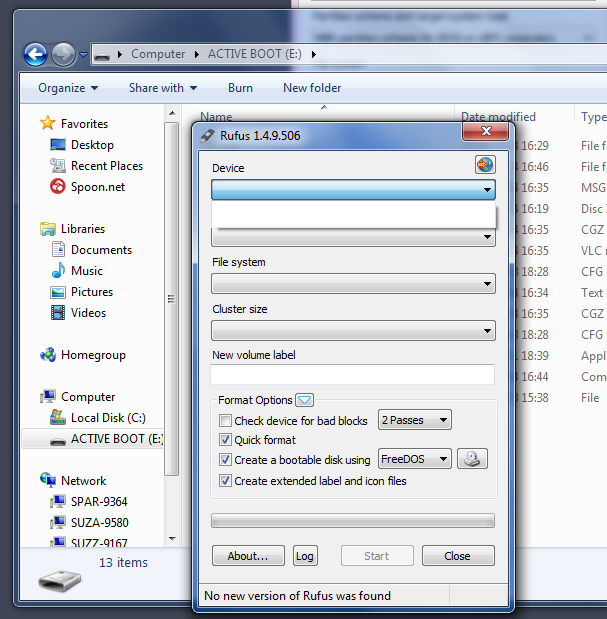Click the Type column header

pos(594,116)
